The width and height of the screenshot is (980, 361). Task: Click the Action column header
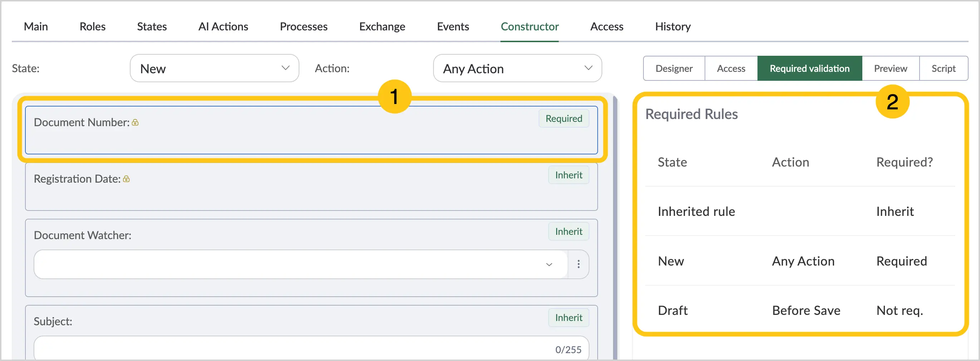click(790, 162)
